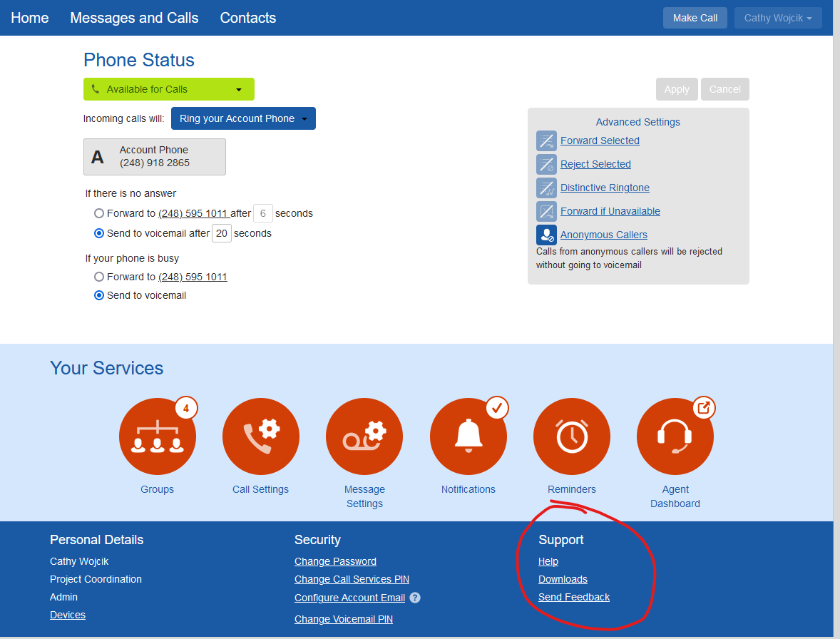840x639 pixels.
Task: Open the Change Voicemail PIN link
Action: [x=344, y=619]
